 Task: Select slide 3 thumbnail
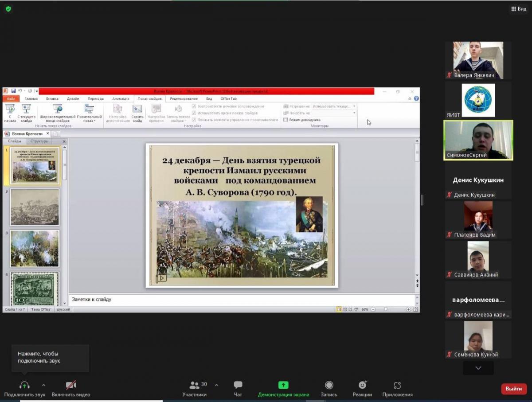click(x=35, y=248)
